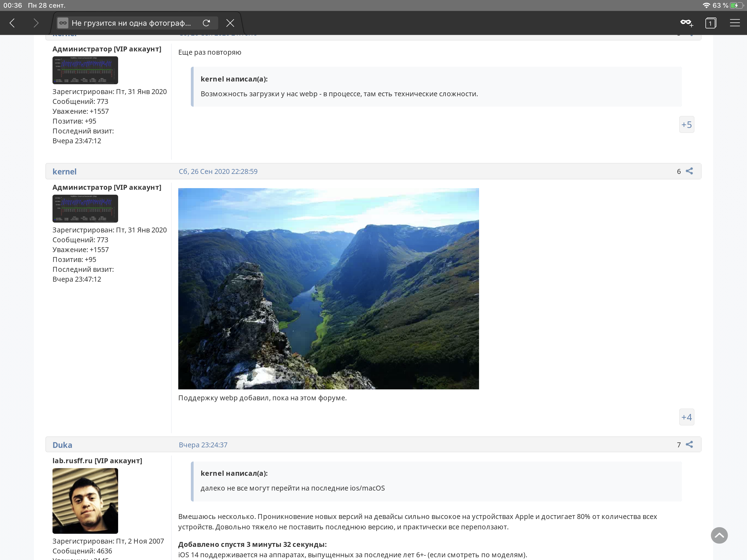The height and width of the screenshot is (560, 747).
Task: Click the +5 rating button
Action: coord(686,125)
